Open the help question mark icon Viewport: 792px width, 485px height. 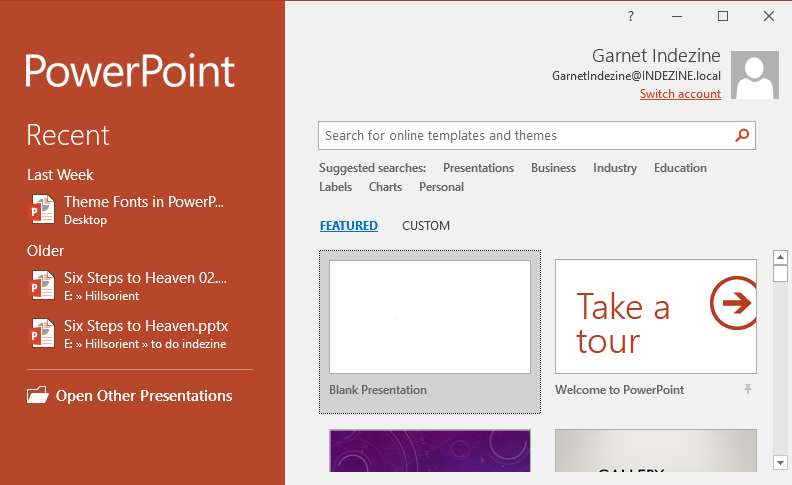(630, 16)
